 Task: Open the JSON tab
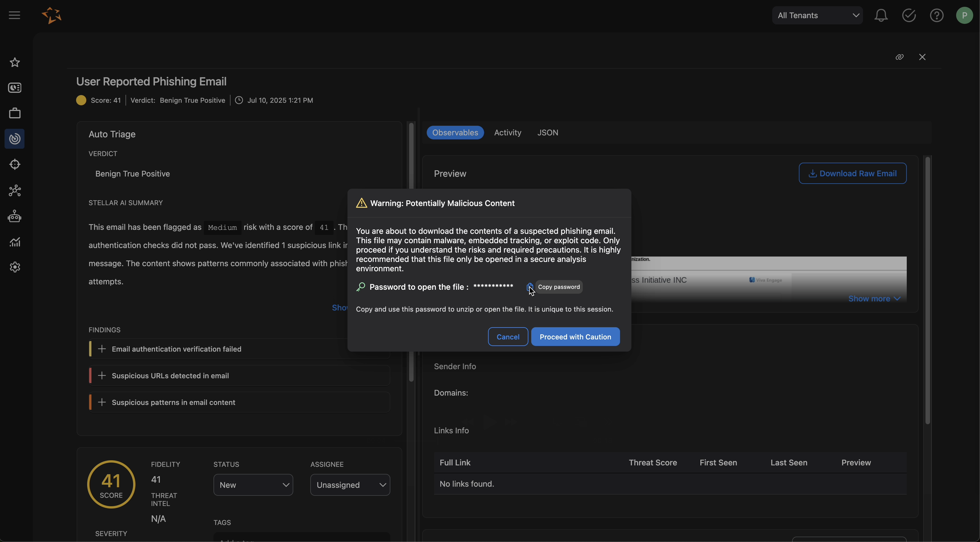coord(547,132)
